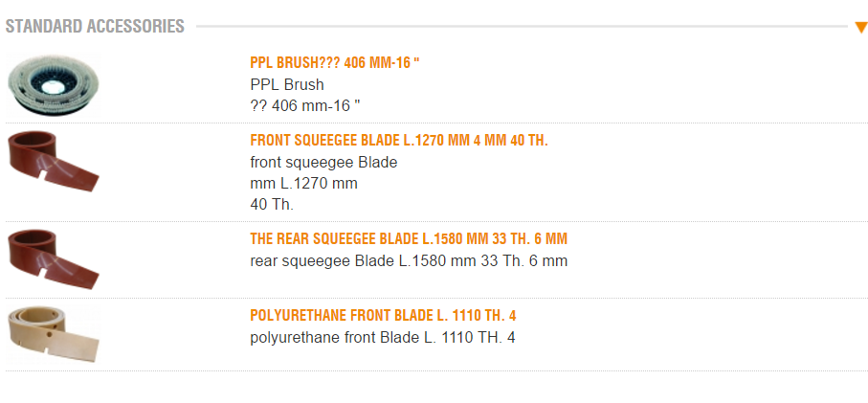868x403 pixels.
Task: Click the "mm L.1270 mm" description text
Action: point(303,183)
